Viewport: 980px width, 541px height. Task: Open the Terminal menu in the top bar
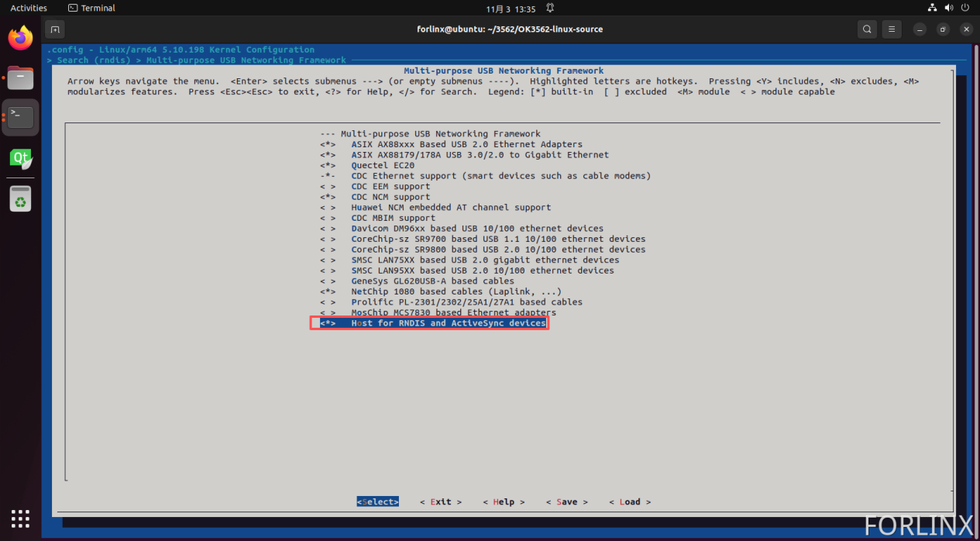pos(91,8)
